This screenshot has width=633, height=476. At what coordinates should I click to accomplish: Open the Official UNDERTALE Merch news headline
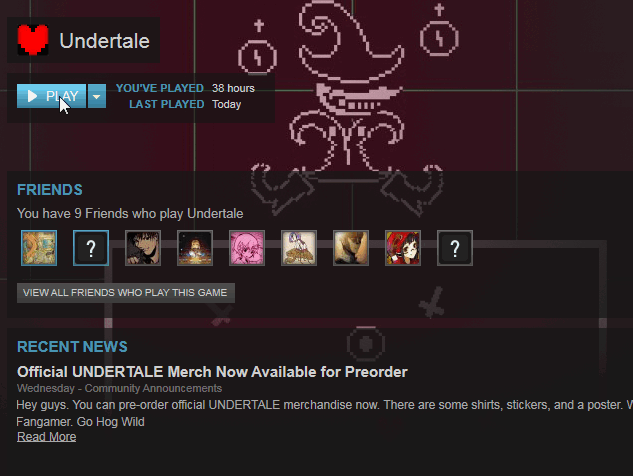(212, 372)
